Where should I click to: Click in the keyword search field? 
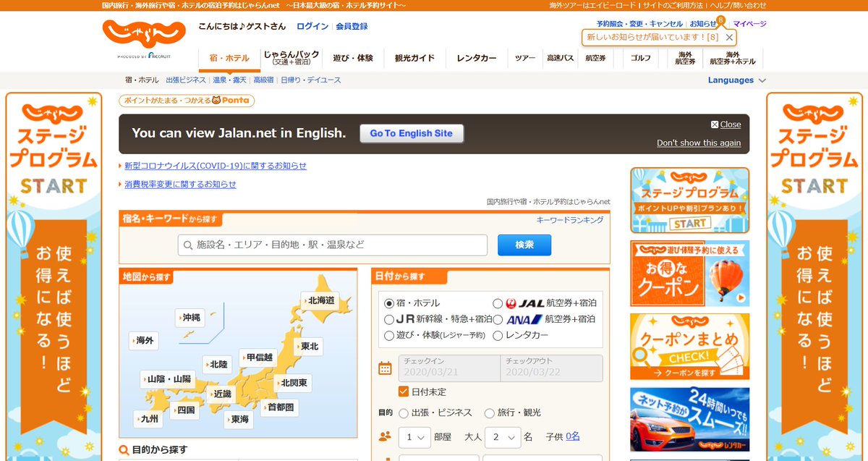(333, 245)
